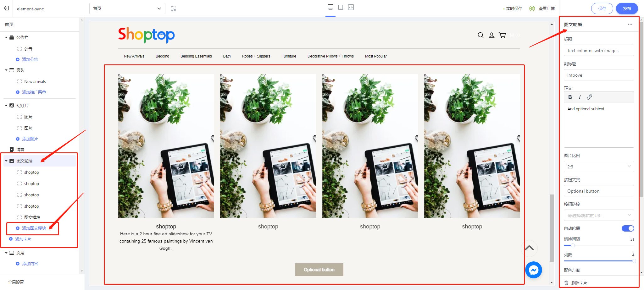Adjust the 切换间隔 slider
644x290 pixels.
click(x=599, y=245)
